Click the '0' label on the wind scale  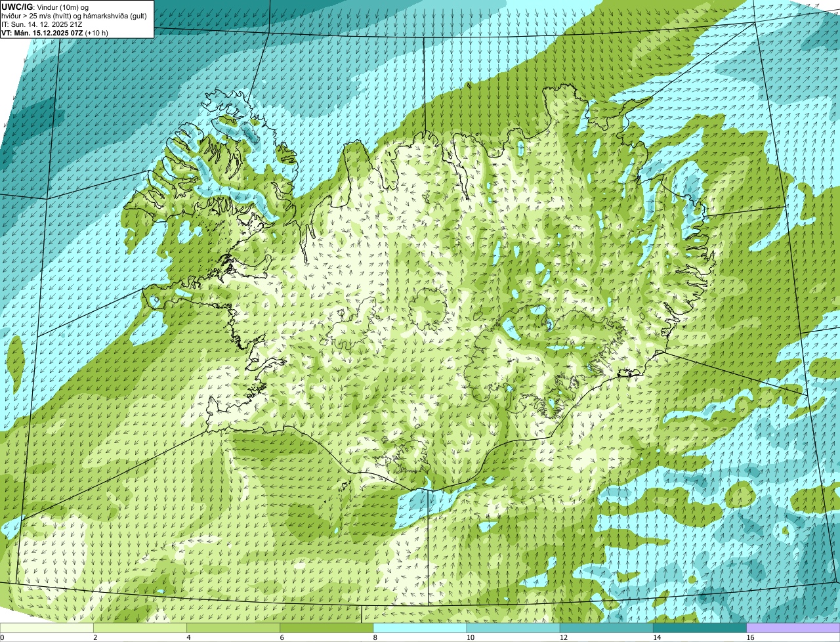pos(2,637)
